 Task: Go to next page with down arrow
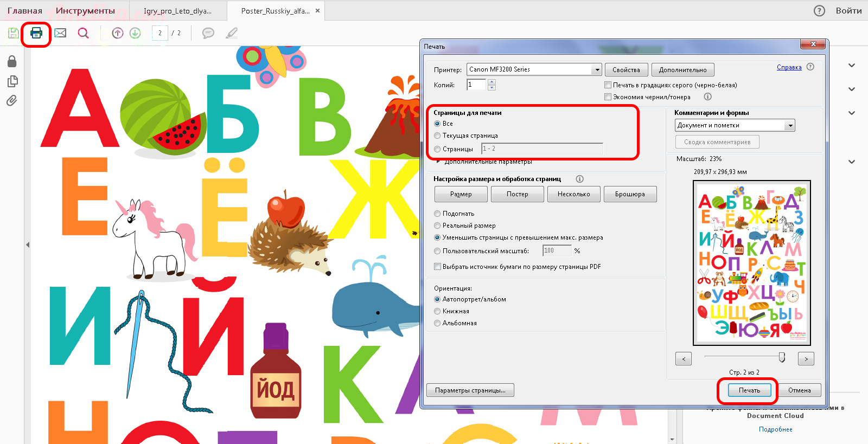(x=135, y=33)
